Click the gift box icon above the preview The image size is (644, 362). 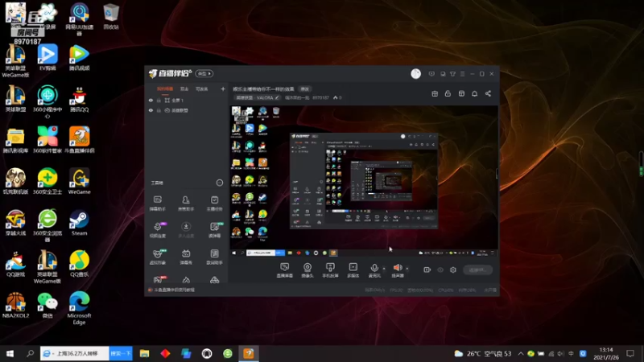435,93
